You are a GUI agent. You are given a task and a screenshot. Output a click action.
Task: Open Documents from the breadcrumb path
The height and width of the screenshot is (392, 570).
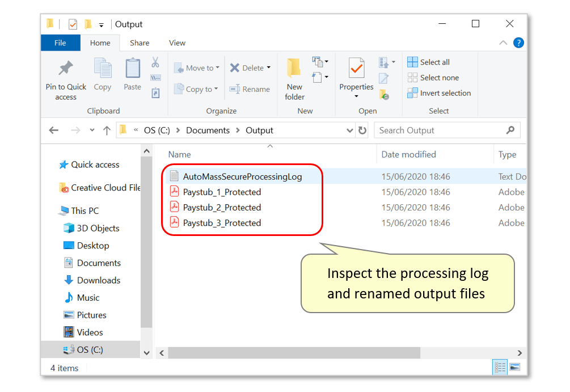coord(208,130)
